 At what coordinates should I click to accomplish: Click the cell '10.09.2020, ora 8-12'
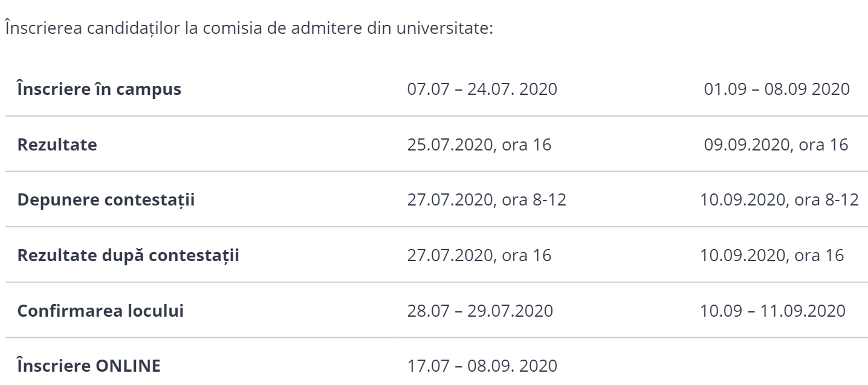tap(779, 200)
